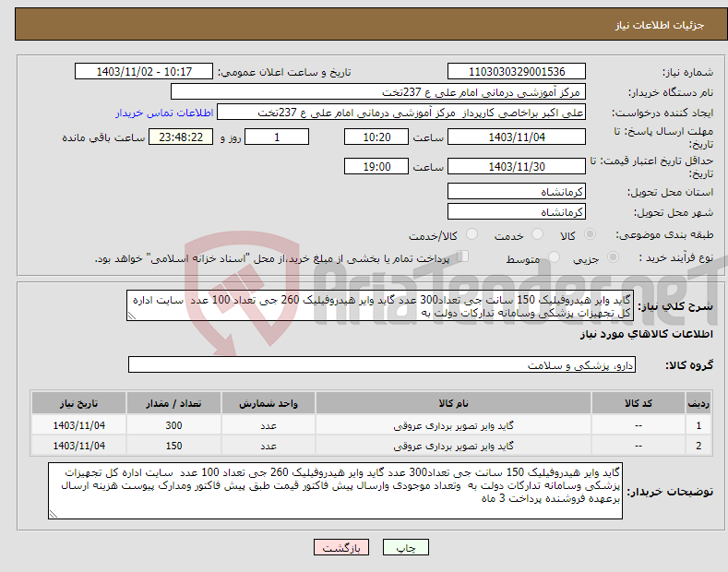Image resolution: width=728 pixels, height=572 pixels.
Task: Click the row number 1 cell
Action: tap(698, 425)
